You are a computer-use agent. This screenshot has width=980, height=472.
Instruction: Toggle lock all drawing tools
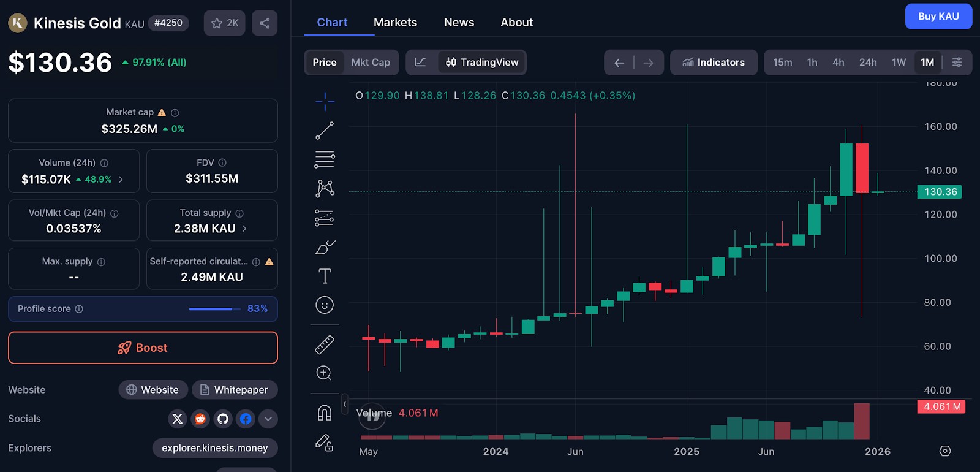[x=324, y=443]
